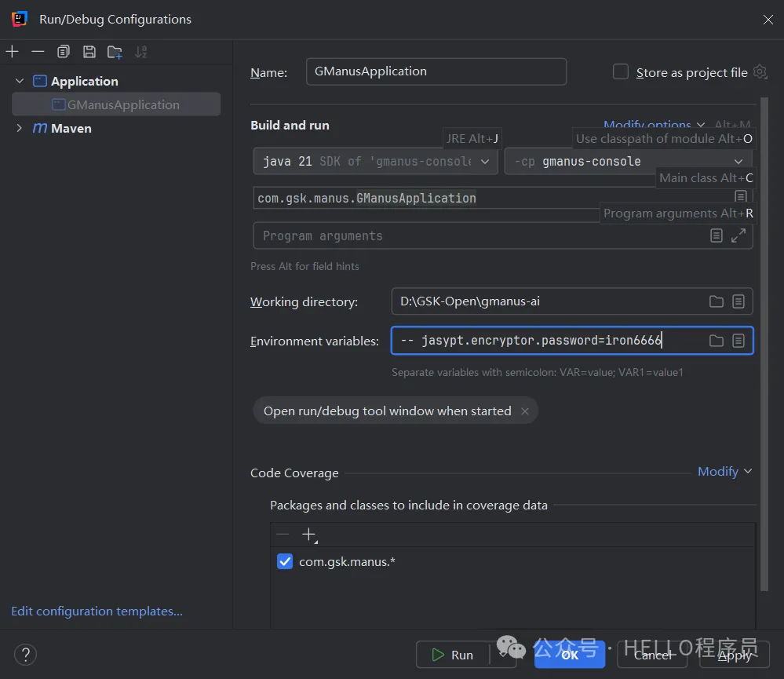
Task: Click the Name field with GManusApplication
Action: pyautogui.click(x=436, y=71)
